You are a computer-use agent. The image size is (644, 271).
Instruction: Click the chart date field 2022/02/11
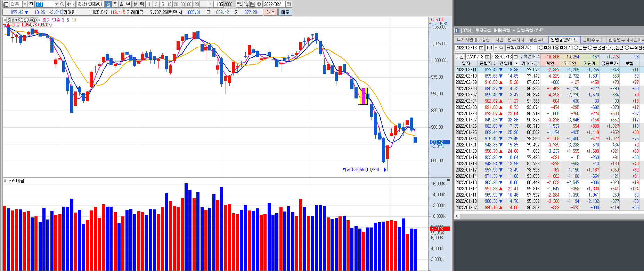274,4
